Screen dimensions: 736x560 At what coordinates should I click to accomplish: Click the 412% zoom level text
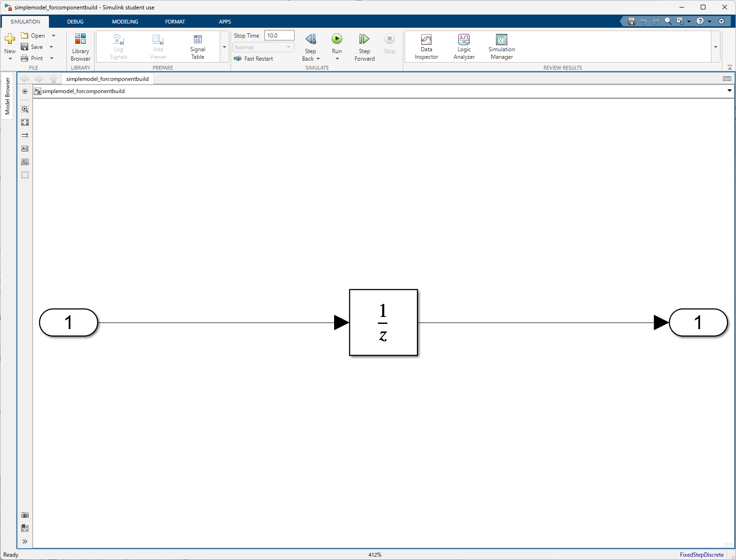pos(375,555)
